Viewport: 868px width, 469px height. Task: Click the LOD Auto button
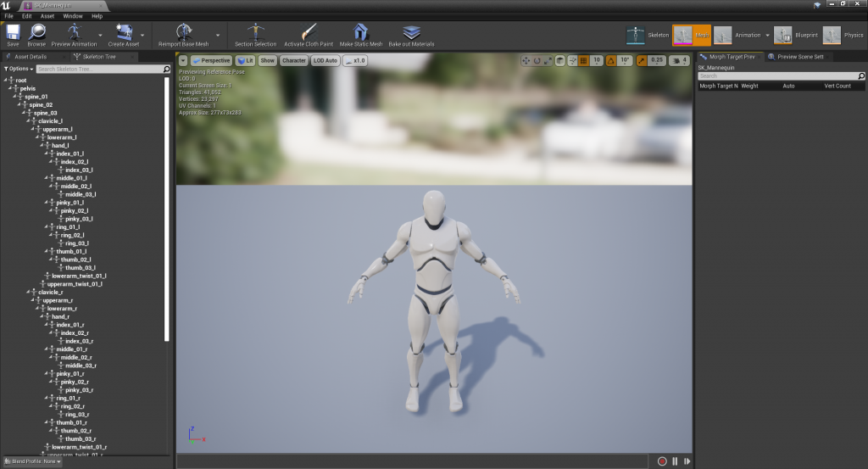point(325,60)
